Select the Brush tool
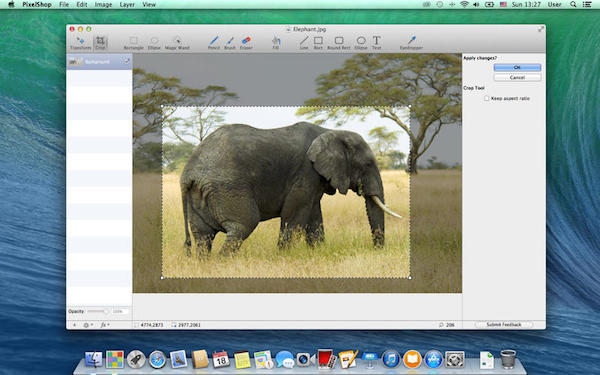The width and height of the screenshot is (600, 375). [230, 43]
